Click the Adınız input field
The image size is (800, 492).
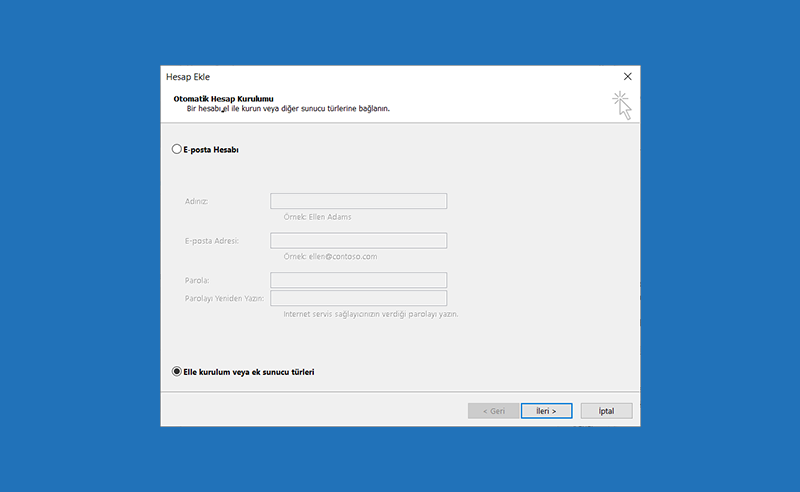point(359,201)
